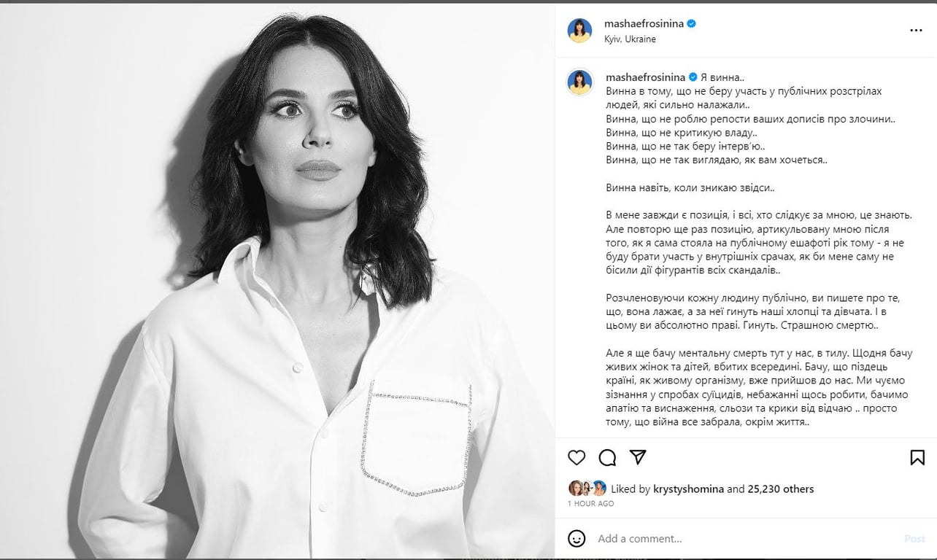The height and width of the screenshot is (560, 937).
Task: Click the Add a comment field
Action: click(744, 539)
